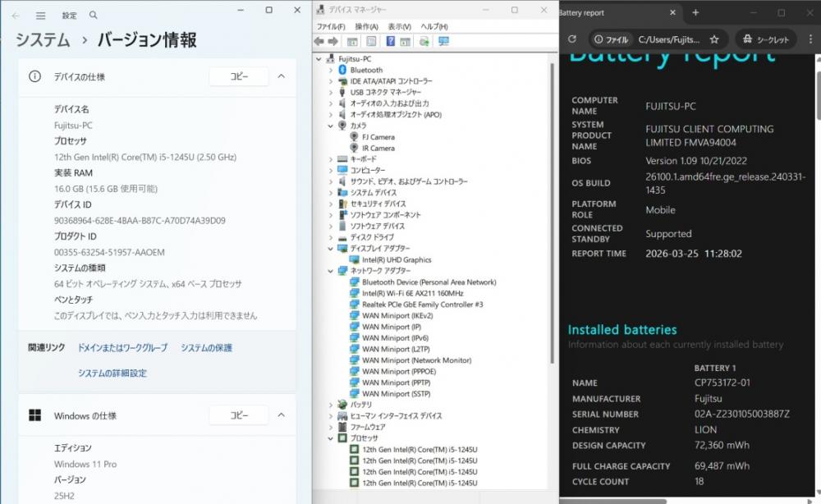
Task: Click the battery report horizontal scrollbar
Action: (x=613, y=501)
